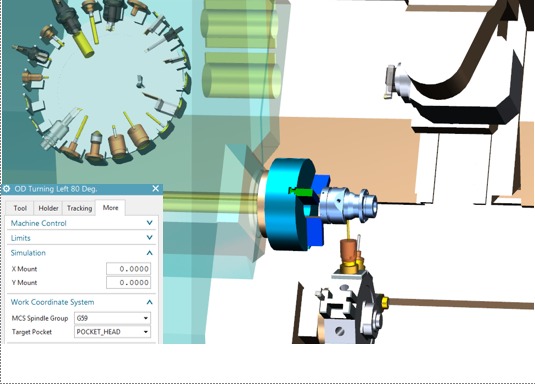Select the Tracking tab
Image resolution: width=535 pixels, height=385 pixels.
coord(79,208)
